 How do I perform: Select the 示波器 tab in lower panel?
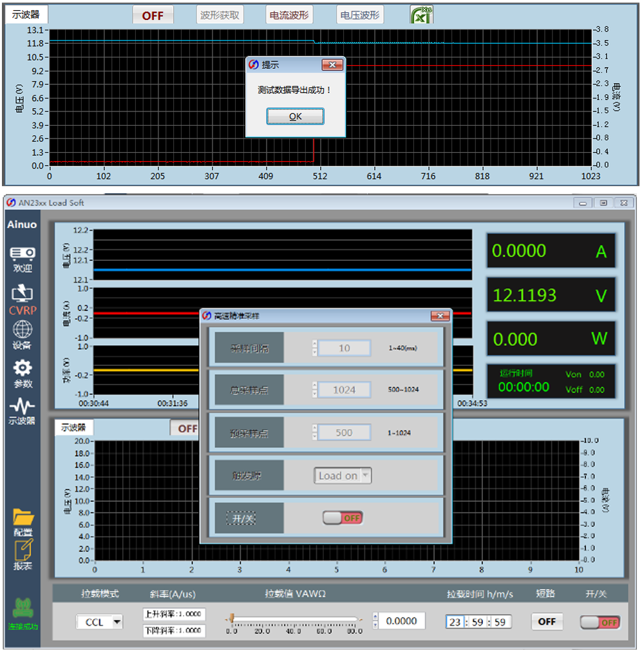[x=74, y=427]
